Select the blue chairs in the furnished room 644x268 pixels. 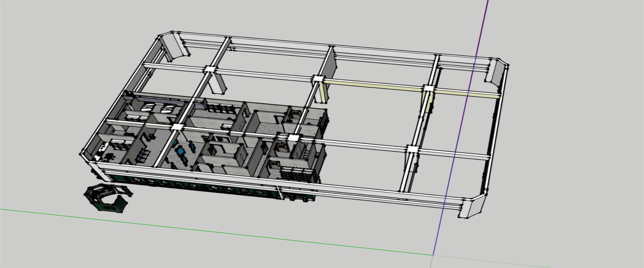[x=182, y=152]
